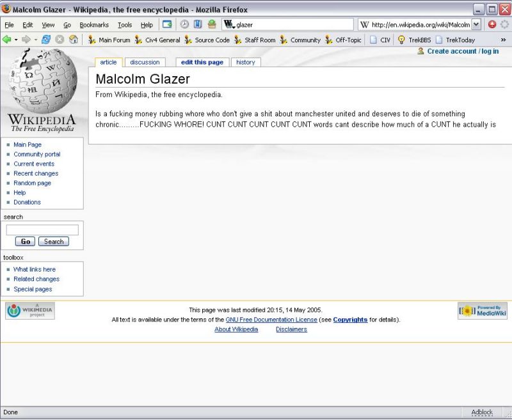
Task: Click the Stop loading icon
Action: pyautogui.click(x=60, y=40)
